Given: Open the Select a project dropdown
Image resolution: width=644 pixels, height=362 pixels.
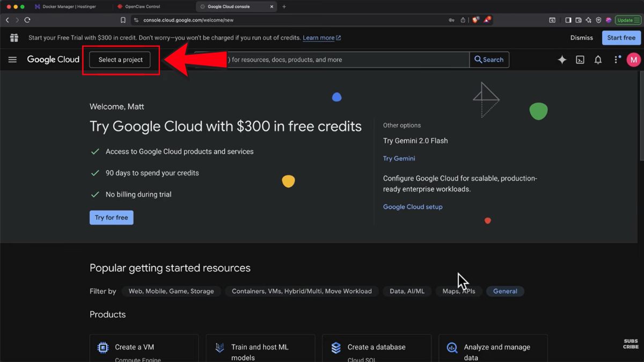Looking at the screenshot, I should click(120, 60).
